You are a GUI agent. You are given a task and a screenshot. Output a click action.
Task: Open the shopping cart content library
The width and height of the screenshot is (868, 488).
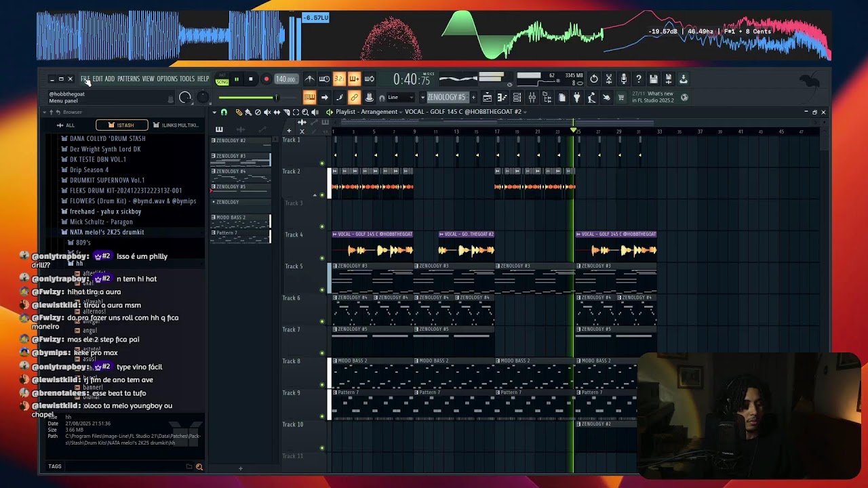[x=620, y=98]
